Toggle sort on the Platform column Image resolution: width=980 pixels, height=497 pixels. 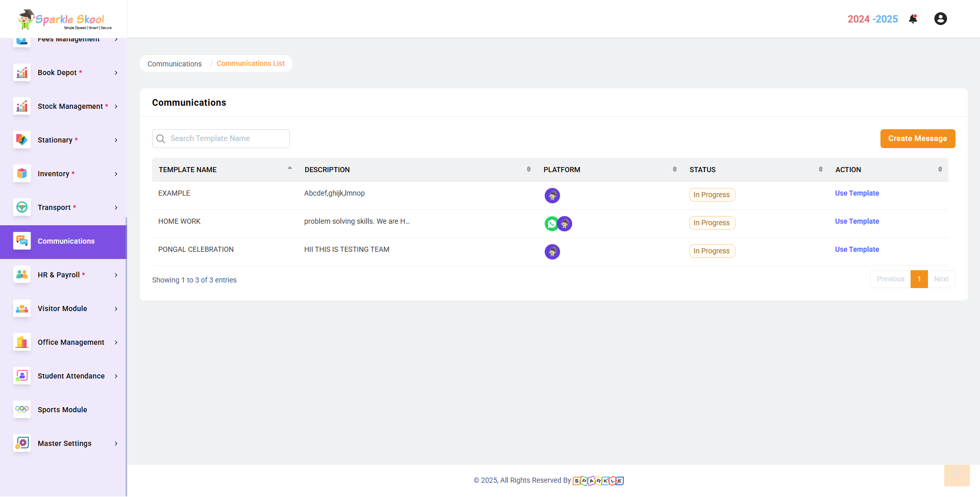click(674, 170)
